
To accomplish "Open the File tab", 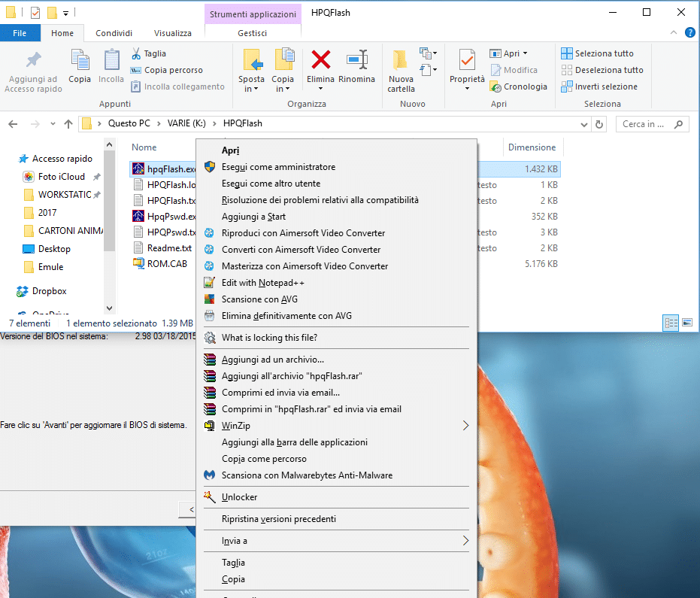I will [20, 33].
